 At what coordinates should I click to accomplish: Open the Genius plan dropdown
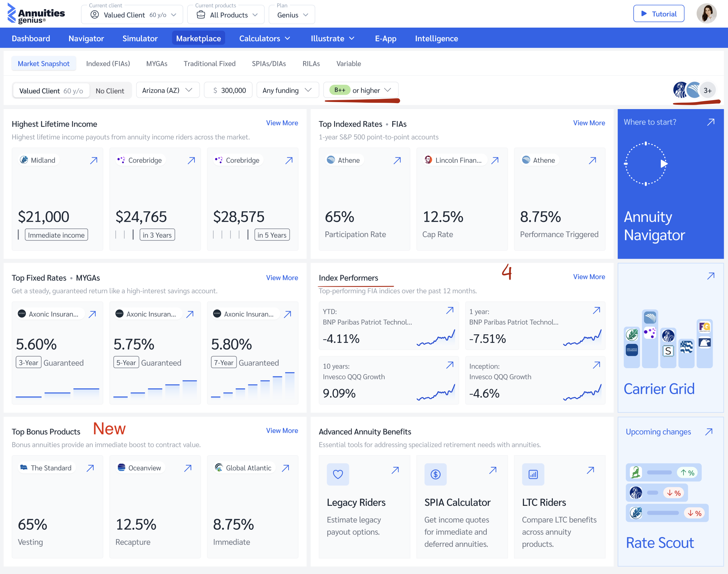point(292,14)
